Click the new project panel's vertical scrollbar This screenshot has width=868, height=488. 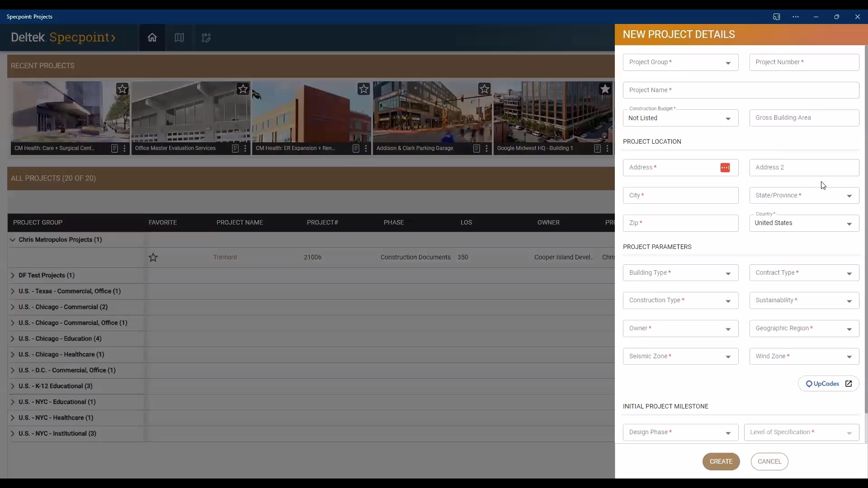coord(866,226)
